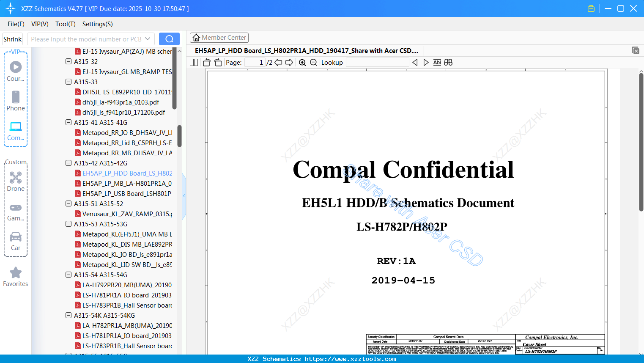
Task: Click the home icon in Member Center
Action: pos(196,38)
